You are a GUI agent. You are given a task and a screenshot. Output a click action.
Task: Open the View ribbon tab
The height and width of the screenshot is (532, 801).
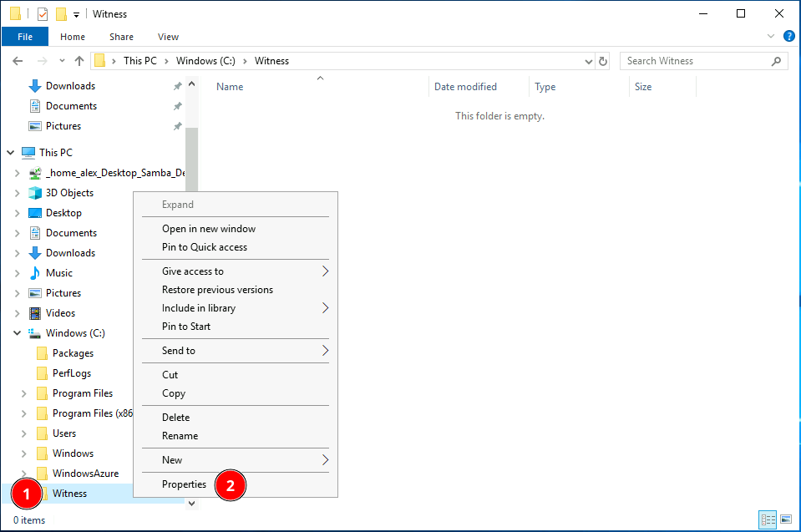[168, 37]
